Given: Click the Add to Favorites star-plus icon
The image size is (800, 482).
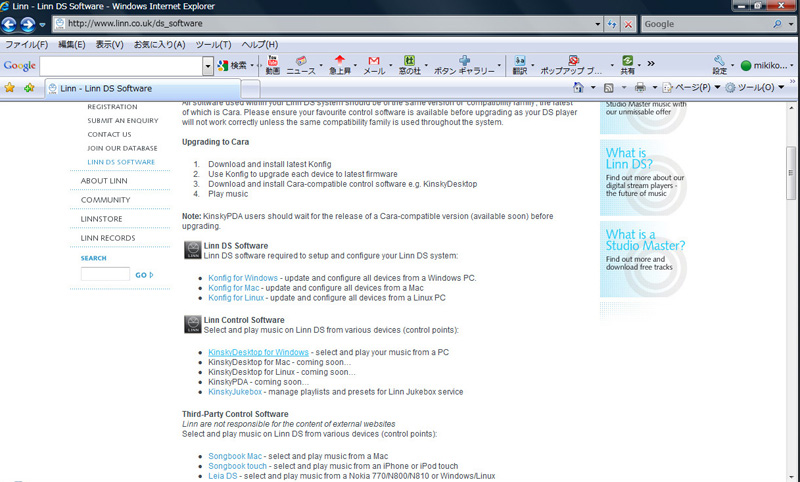Looking at the screenshot, I should click(29, 88).
